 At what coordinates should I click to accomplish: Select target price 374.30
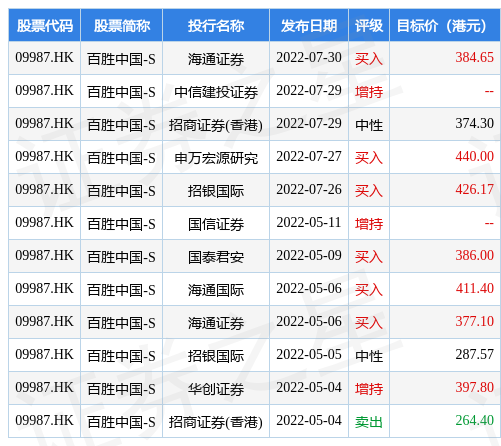(x=475, y=123)
